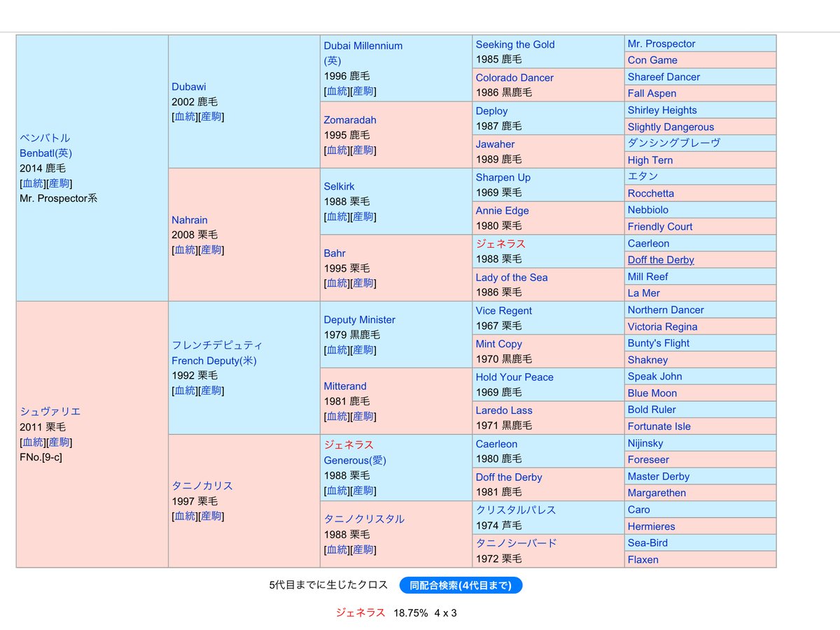Select the タニノカリス link

pyautogui.click(x=202, y=486)
